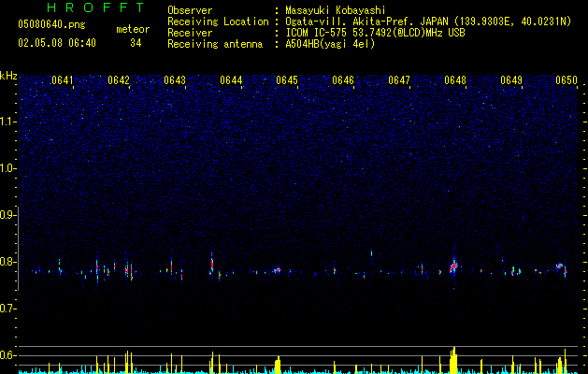Click the antenna text A504HB(yagi 4el)
This screenshot has width=588, height=374.
pyautogui.click(x=330, y=44)
